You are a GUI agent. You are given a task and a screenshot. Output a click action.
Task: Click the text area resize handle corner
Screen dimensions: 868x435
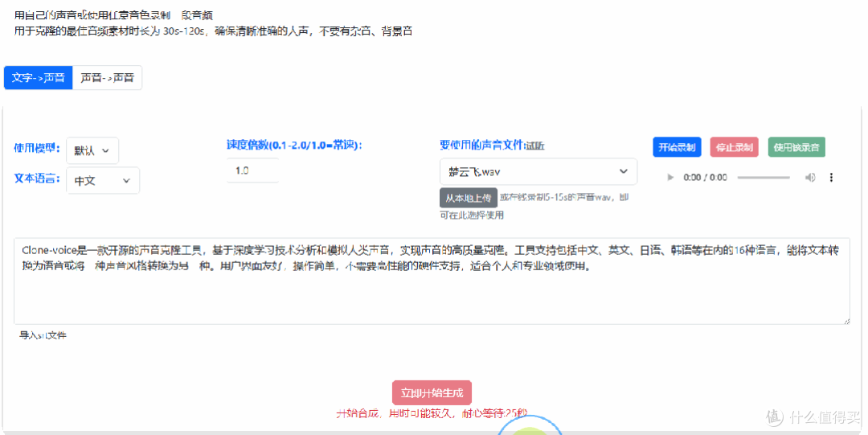point(846,320)
